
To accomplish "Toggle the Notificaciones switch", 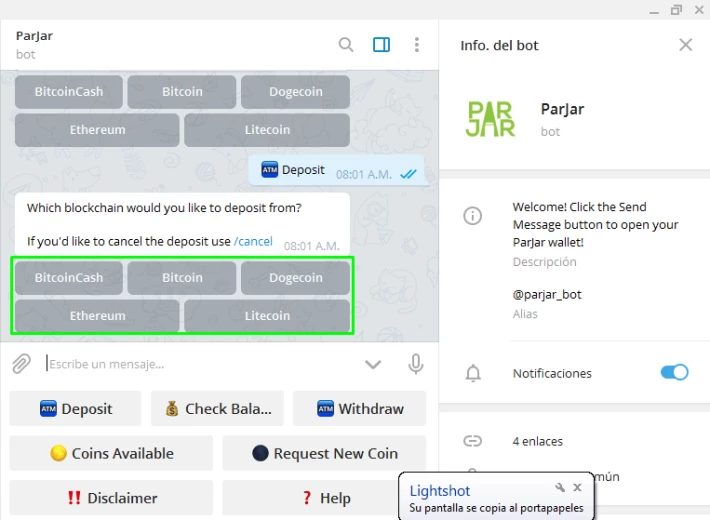I will tap(674, 372).
